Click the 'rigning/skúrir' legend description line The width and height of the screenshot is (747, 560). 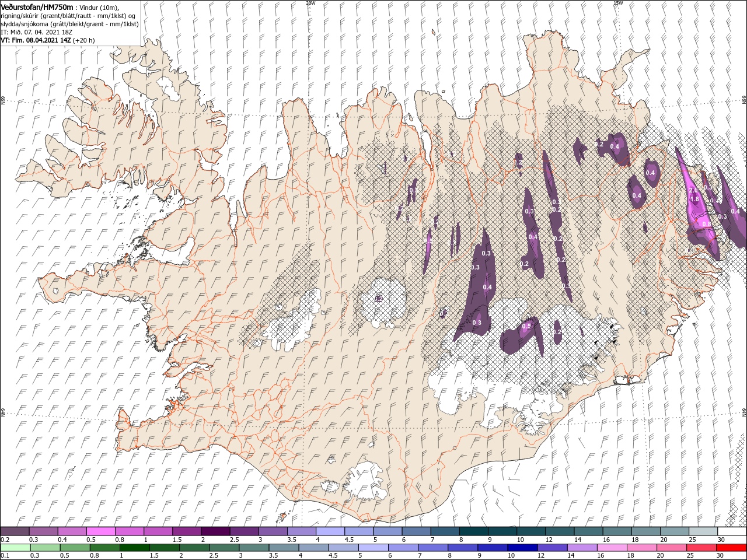(68, 16)
